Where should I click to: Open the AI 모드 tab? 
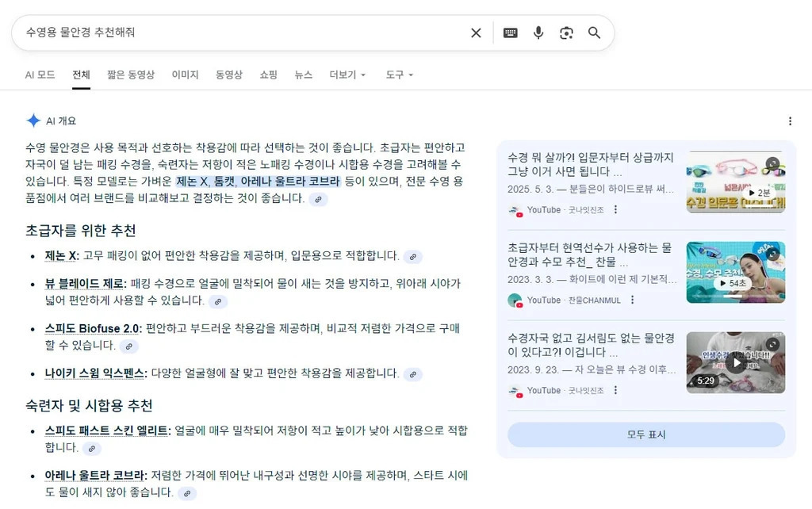tap(40, 75)
